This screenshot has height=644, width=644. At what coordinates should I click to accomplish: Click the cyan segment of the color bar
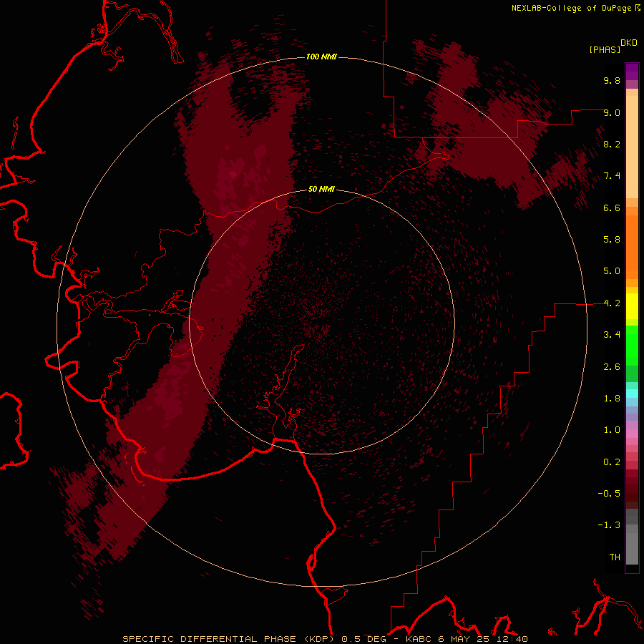pyautogui.click(x=632, y=394)
